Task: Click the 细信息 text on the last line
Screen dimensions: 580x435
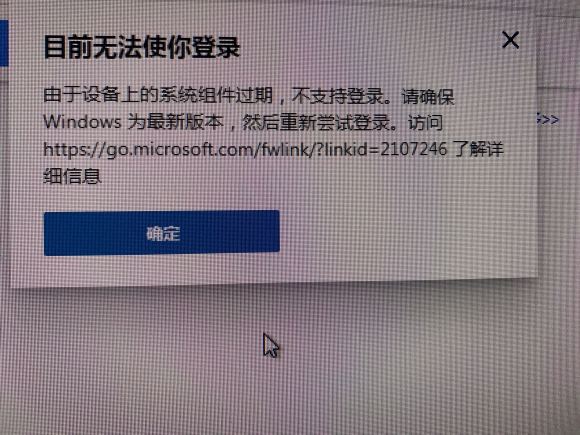Action: tap(72, 176)
